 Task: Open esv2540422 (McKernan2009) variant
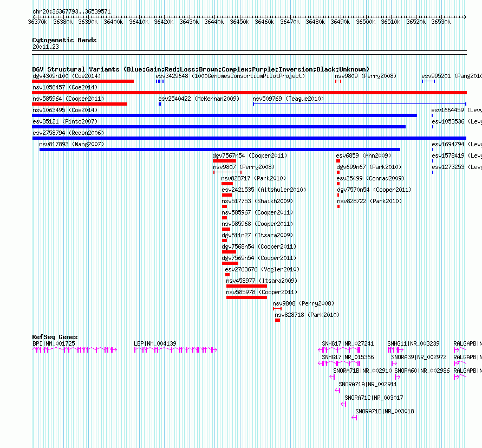(x=199, y=99)
